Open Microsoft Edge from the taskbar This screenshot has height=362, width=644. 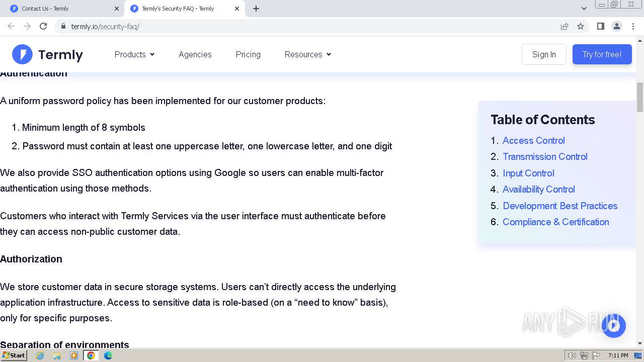click(x=108, y=355)
